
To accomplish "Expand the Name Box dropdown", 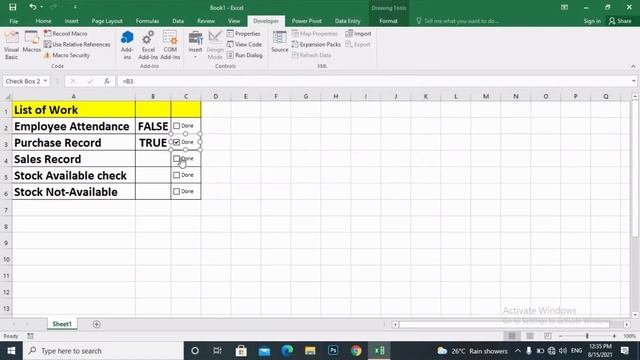I will tap(45, 81).
